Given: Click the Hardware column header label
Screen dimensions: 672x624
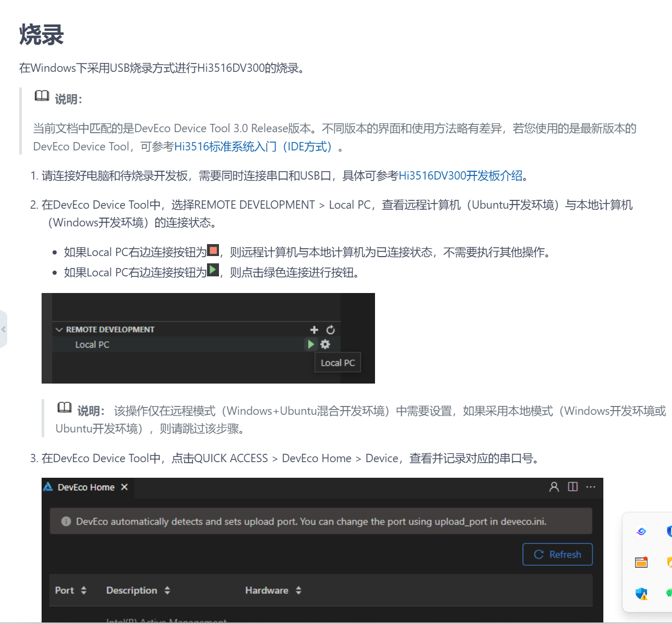Looking at the screenshot, I should click(x=267, y=590).
